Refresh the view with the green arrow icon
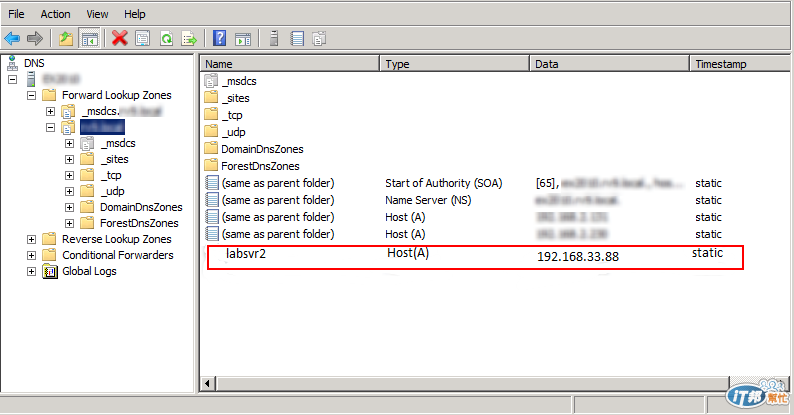 click(x=167, y=38)
